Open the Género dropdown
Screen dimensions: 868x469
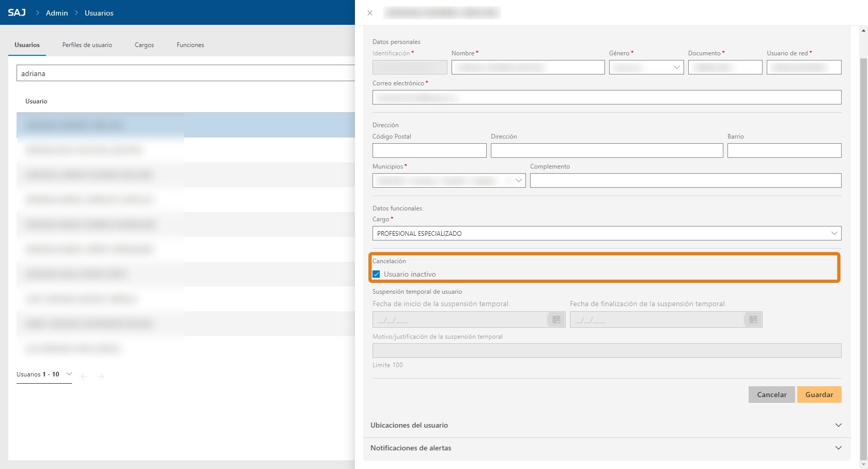coord(646,67)
